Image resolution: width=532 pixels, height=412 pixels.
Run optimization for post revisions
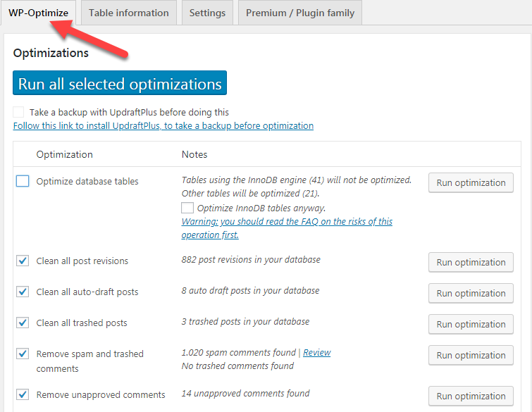471,263
